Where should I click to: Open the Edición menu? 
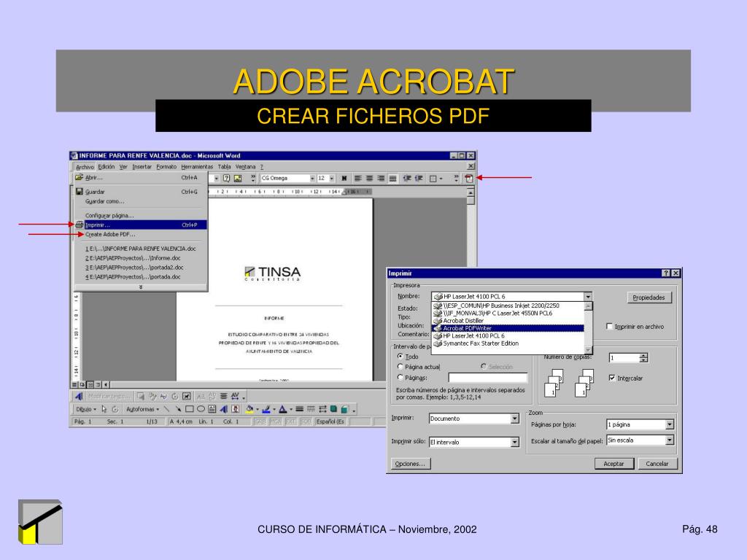tap(107, 167)
